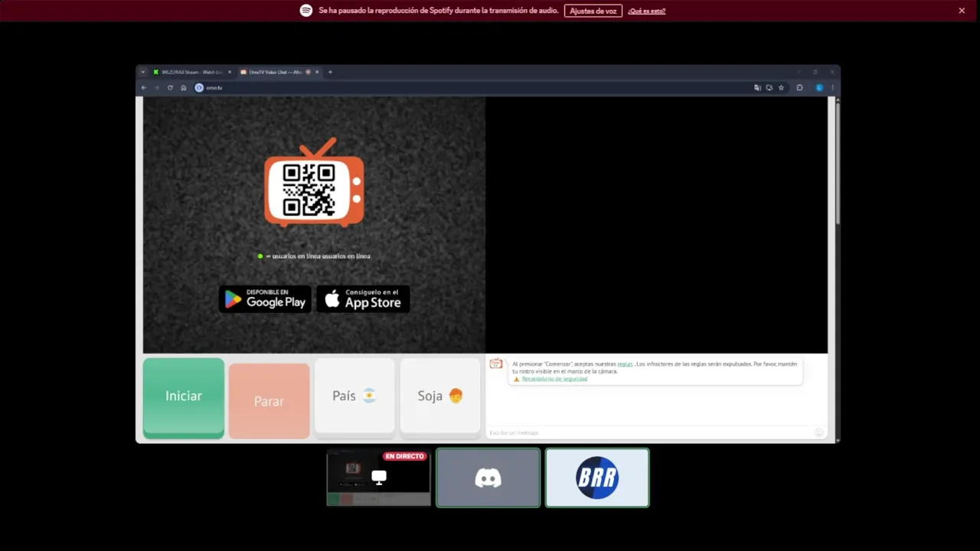This screenshot has width=980, height=551.
Task: Click the black remote video panel
Action: click(656, 224)
